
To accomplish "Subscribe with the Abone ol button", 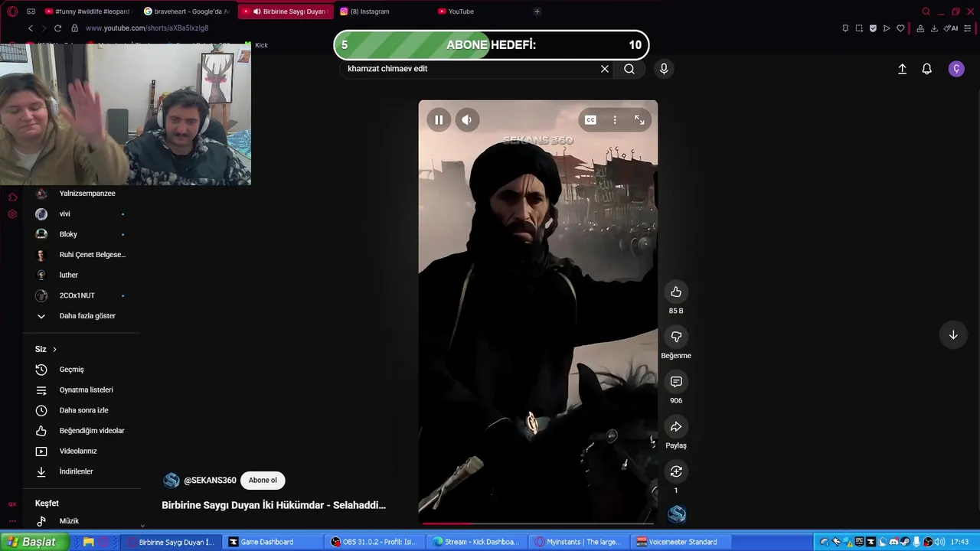I will coord(263,481).
